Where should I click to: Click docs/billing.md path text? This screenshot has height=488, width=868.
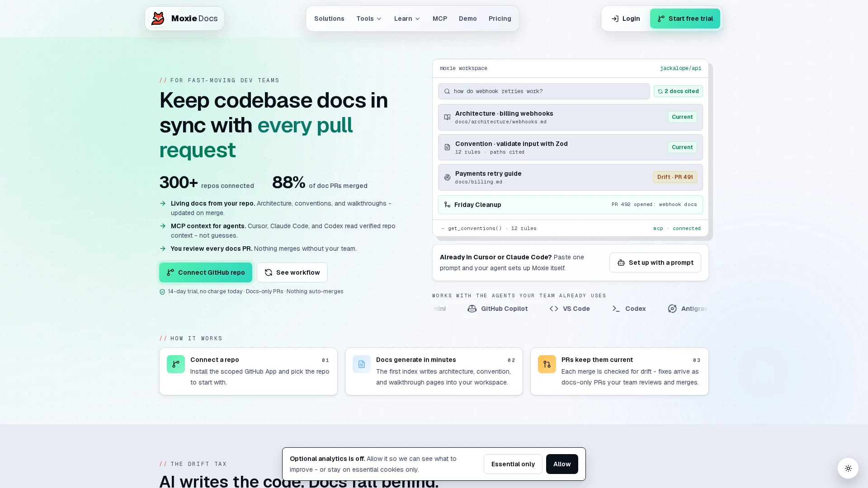pyautogui.click(x=478, y=182)
